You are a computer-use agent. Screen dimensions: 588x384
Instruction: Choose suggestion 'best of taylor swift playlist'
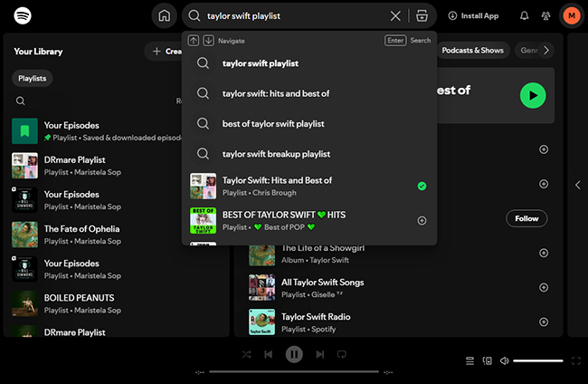[309, 124]
